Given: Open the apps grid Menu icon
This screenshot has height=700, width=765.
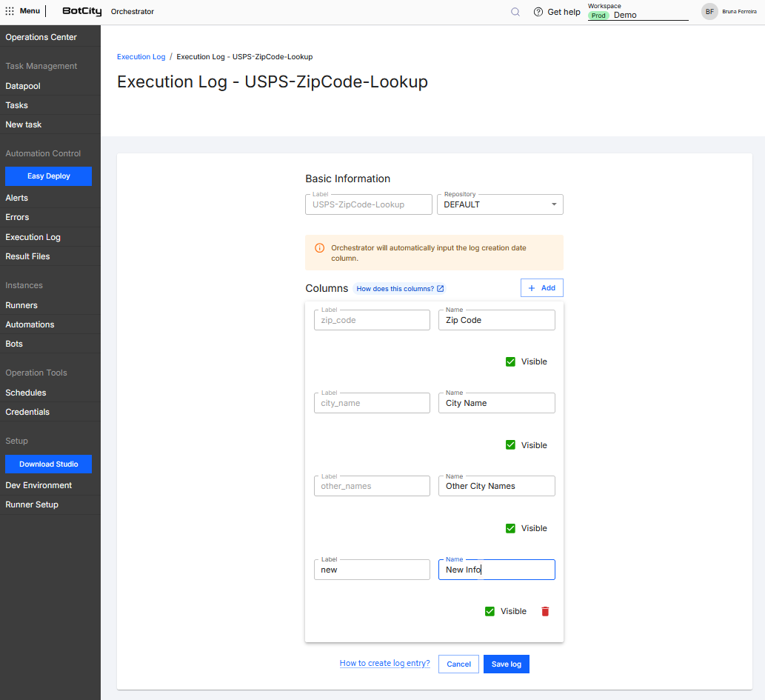Looking at the screenshot, I should (x=10, y=10).
